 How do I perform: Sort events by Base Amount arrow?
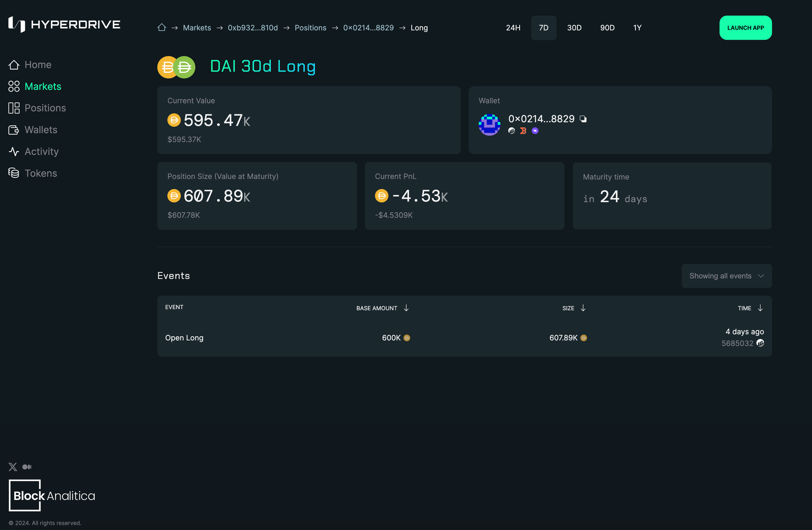click(x=406, y=308)
